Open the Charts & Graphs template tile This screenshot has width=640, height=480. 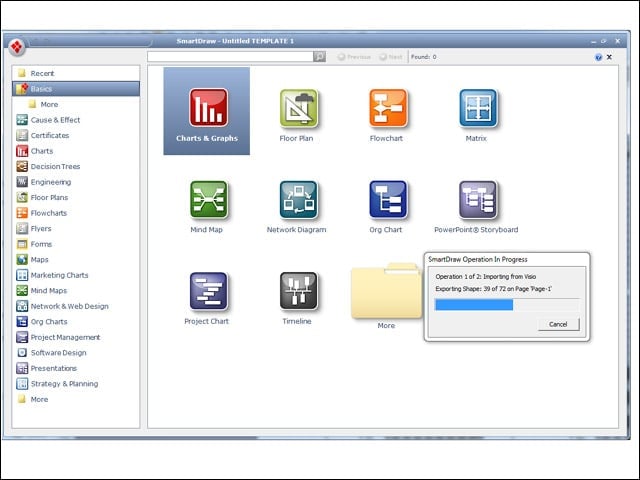(207, 111)
